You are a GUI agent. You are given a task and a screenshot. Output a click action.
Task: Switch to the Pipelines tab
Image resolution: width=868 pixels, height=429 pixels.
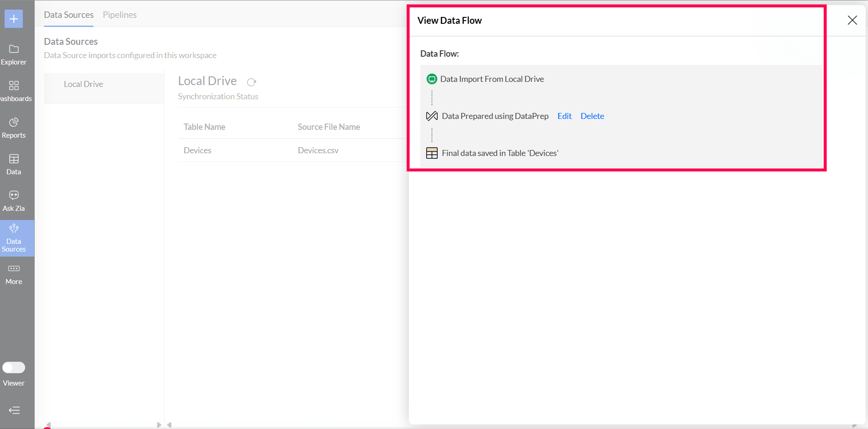(x=119, y=15)
